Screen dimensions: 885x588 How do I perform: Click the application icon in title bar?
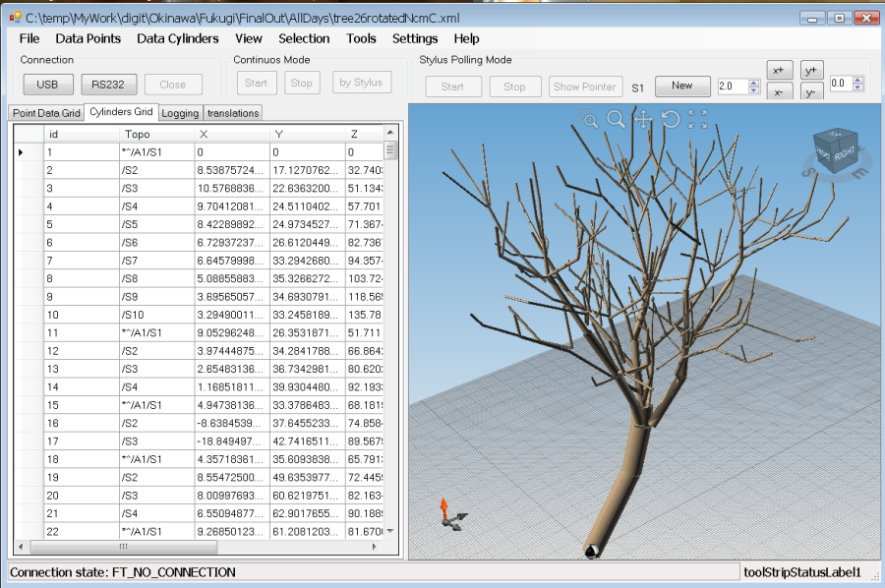[15, 18]
